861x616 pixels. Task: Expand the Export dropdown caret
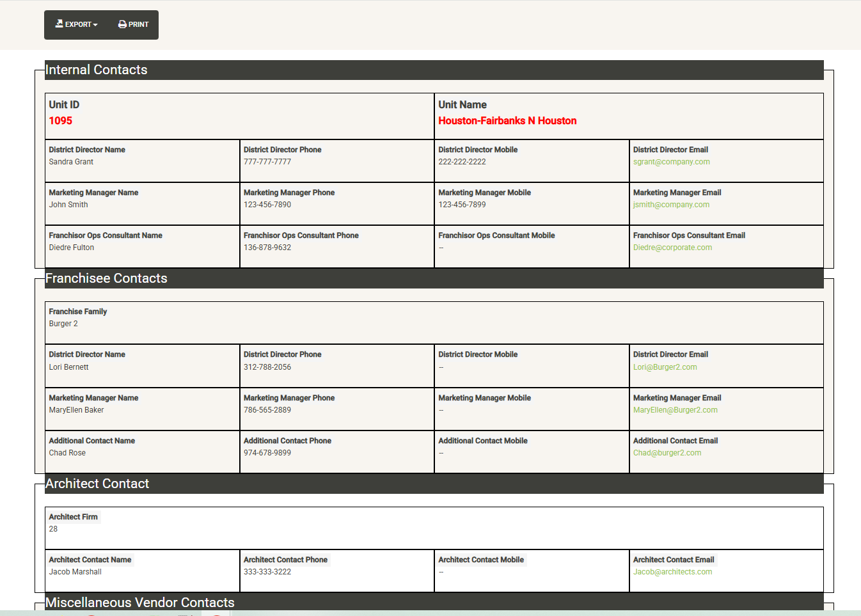(95, 25)
